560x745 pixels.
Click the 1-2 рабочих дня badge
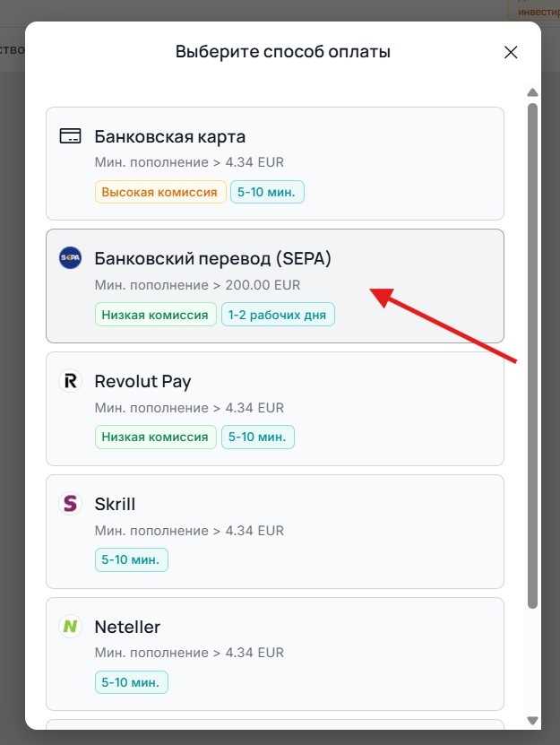[278, 315]
